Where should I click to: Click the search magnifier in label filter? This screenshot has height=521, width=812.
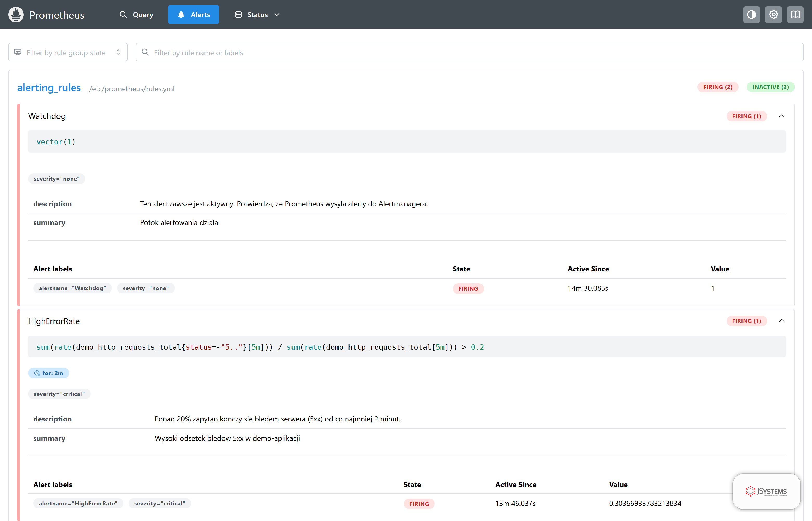pyautogui.click(x=145, y=52)
